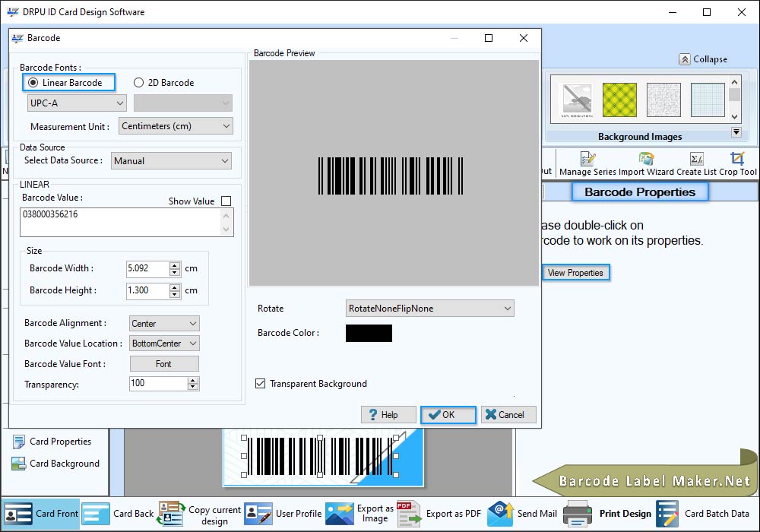Viewport: 760px width, 532px height.
Task: Click the Copy current design icon
Action: point(172,514)
